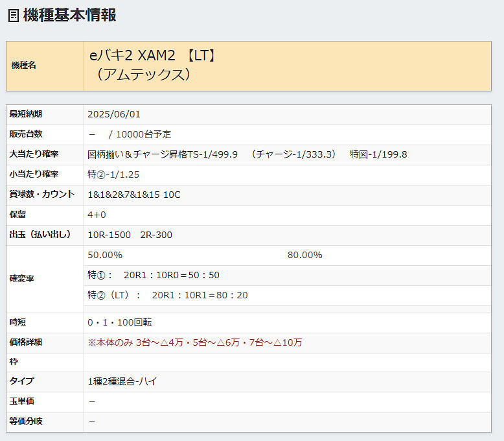Select the red price note ※本体のみ 3台～△4万
The height and width of the screenshot is (441, 504).
[x=135, y=342]
